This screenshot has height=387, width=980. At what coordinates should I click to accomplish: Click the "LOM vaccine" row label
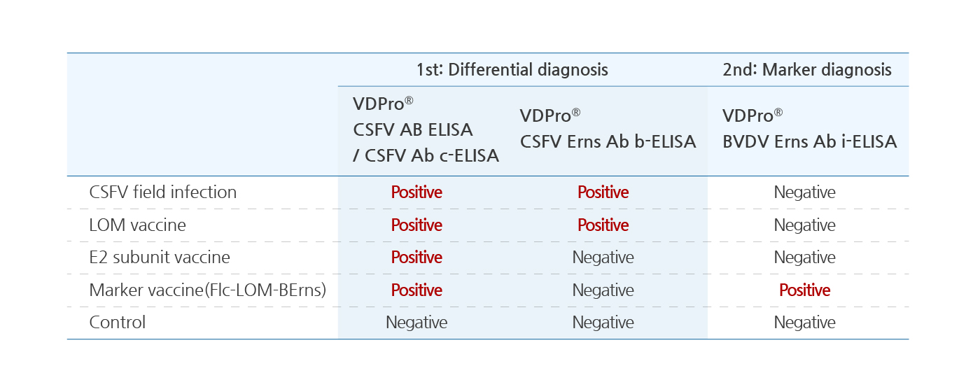click(x=138, y=225)
